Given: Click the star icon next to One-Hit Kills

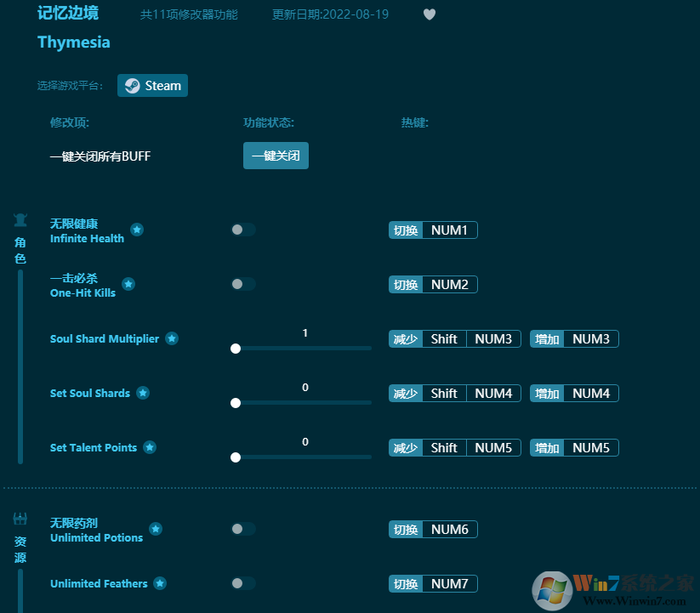Looking at the screenshot, I should 128,285.
